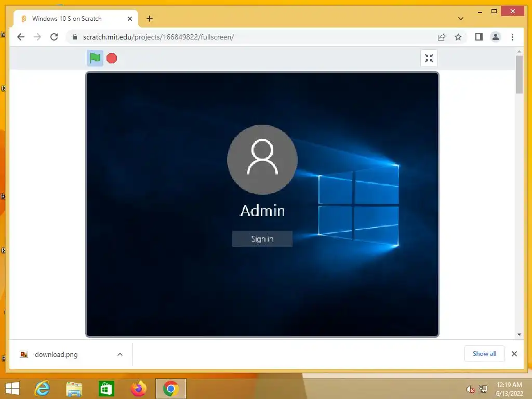Click the Chrome taskbar icon
The height and width of the screenshot is (399, 532).
170,389
